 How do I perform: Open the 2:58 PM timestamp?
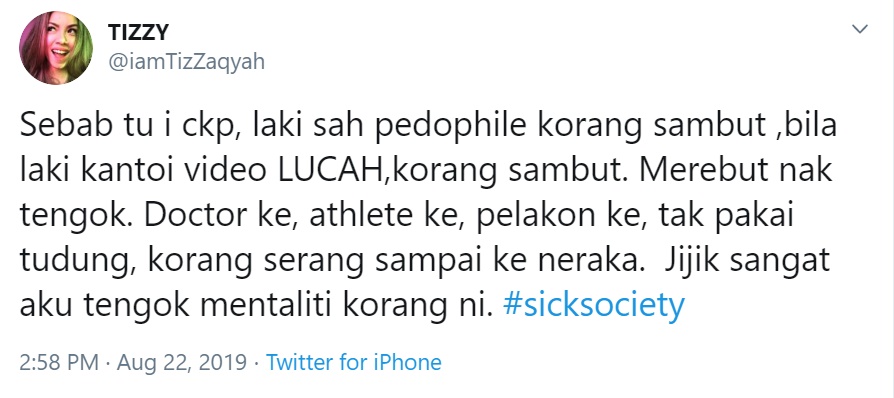tap(59, 363)
